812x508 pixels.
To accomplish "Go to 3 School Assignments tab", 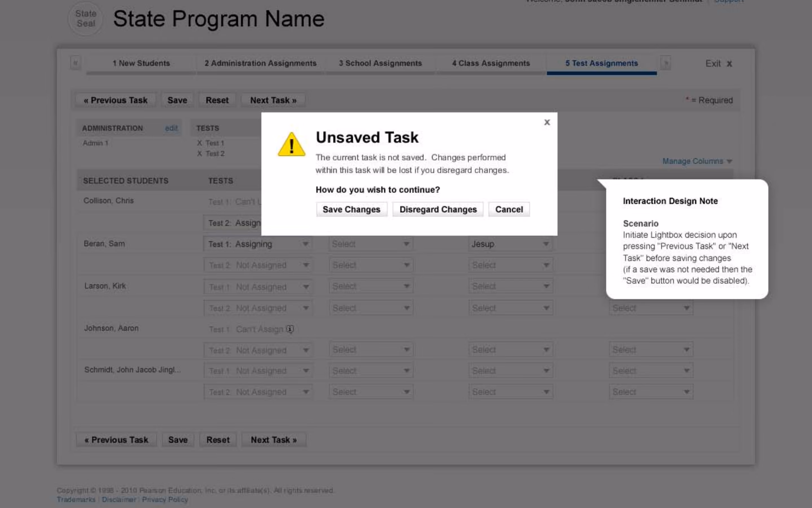I will click(x=380, y=63).
